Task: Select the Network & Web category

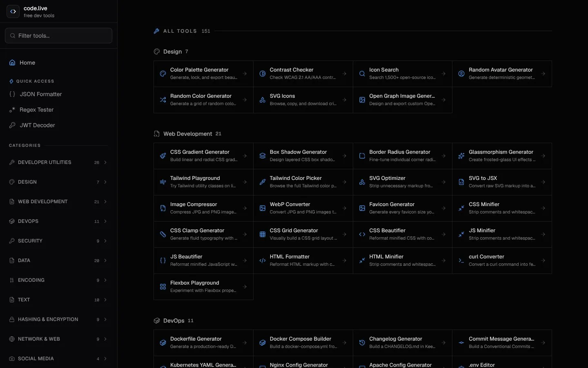Action: point(58,339)
